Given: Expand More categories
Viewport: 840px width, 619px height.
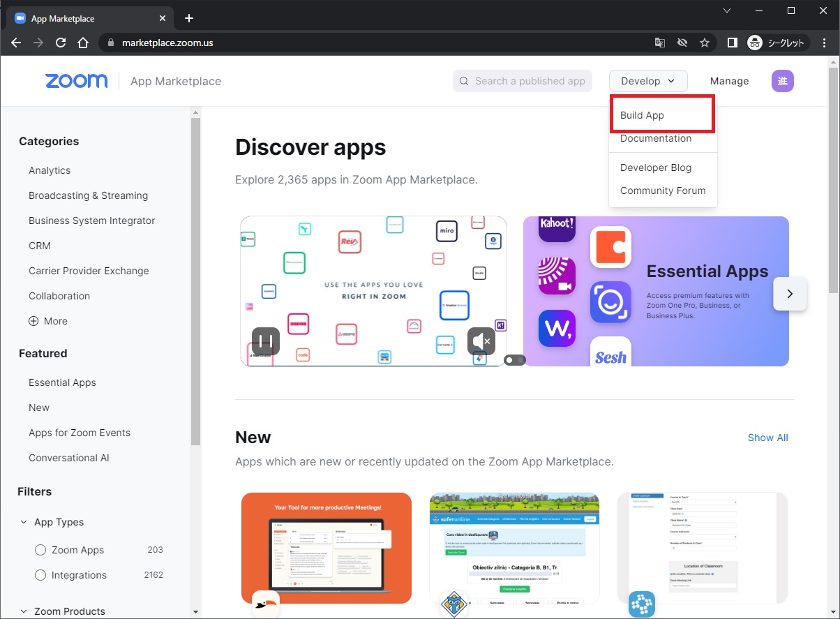Looking at the screenshot, I should point(48,321).
